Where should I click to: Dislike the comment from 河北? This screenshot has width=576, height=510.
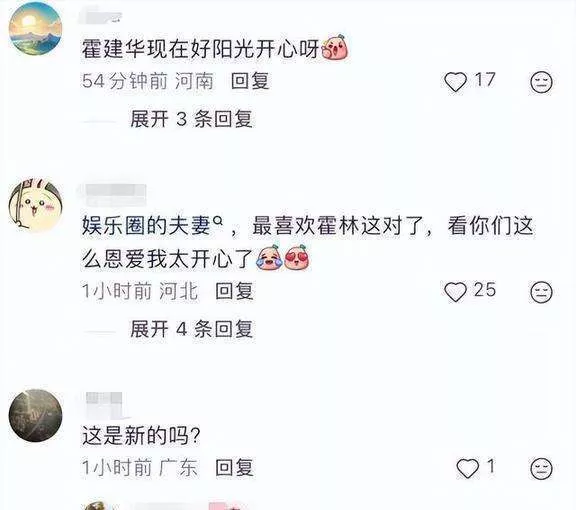(541, 292)
